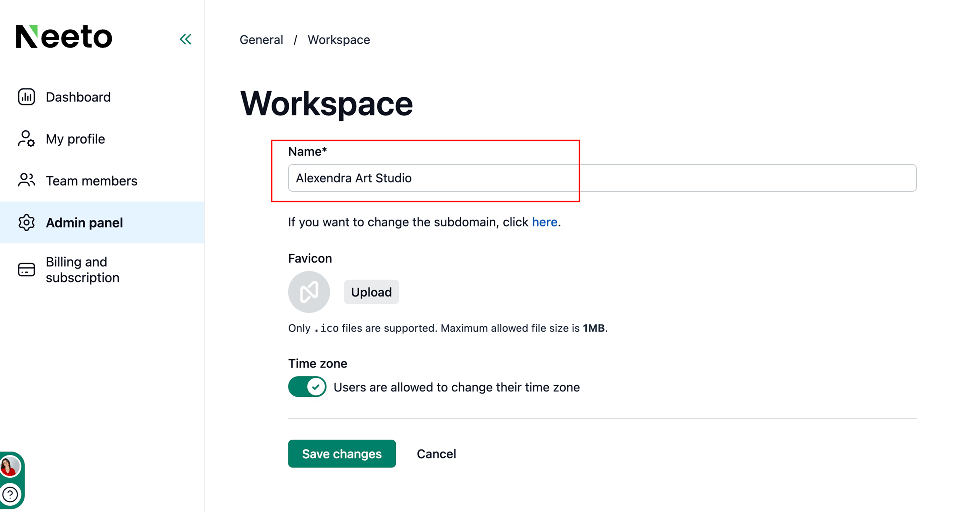Click the Save changes button
Screen dimensions: 980x512
(342, 453)
